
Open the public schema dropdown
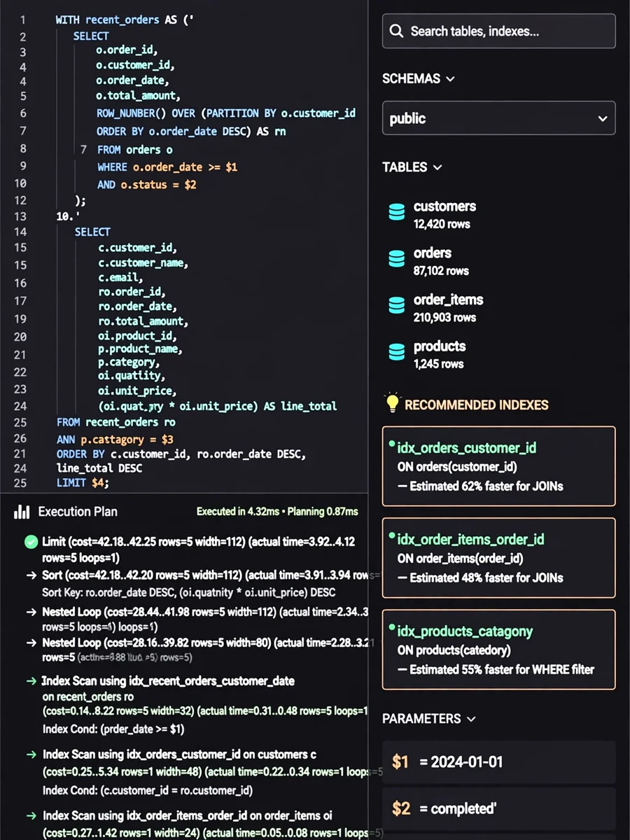click(x=498, y=118)
